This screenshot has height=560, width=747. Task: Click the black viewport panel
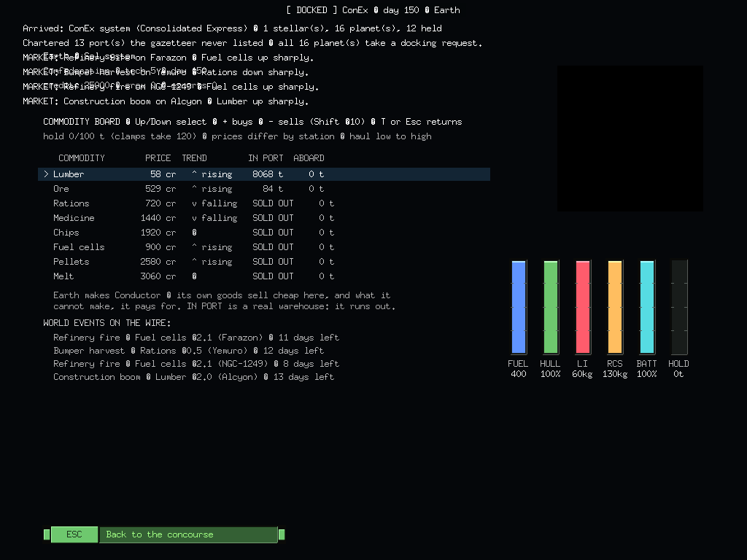[x=630, y=139]
